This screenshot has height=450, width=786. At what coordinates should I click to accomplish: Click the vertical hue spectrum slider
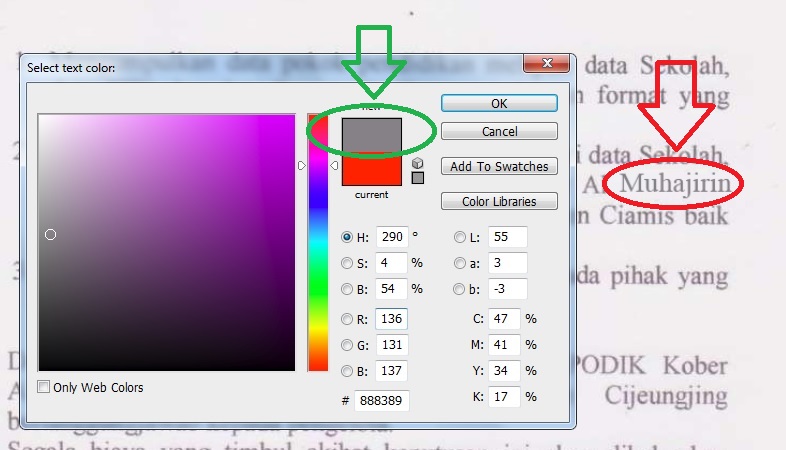pos(318,243)
